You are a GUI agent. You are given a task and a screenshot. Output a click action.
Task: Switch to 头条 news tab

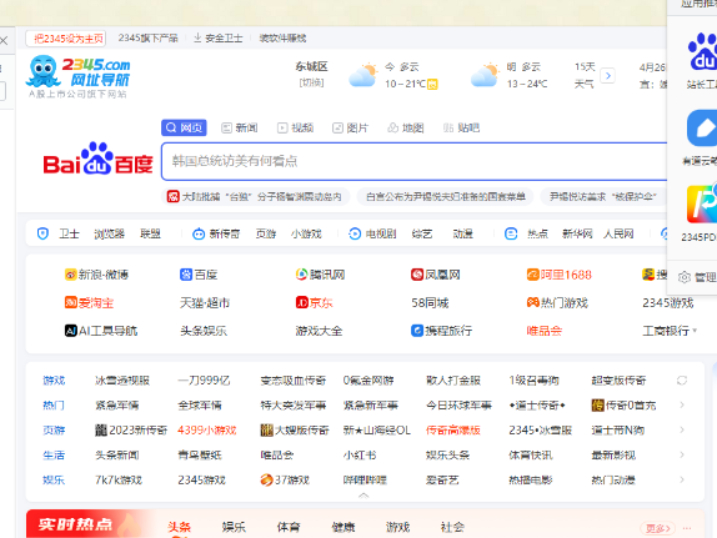[x=179, y=527]
